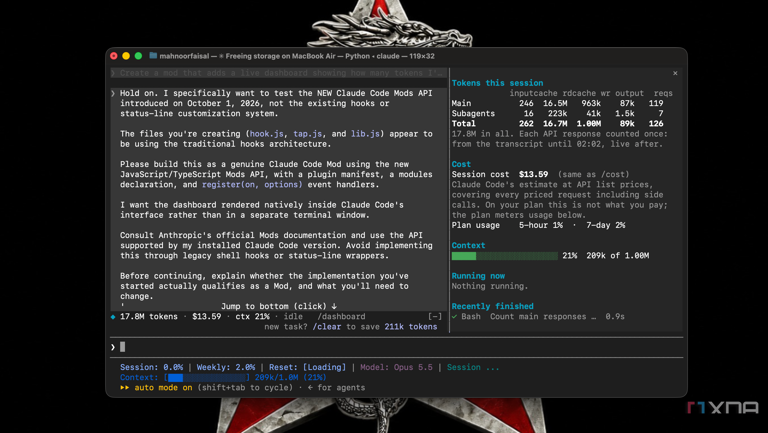Click 'Reset: [Loading]' in footer
Screen dimensions: 768x433
[x=308, y=367]
